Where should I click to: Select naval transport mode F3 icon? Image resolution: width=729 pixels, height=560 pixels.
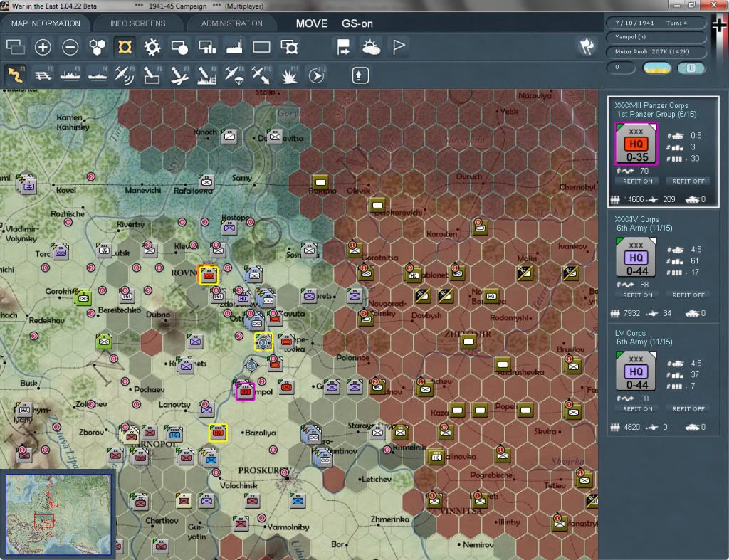pyautogui.click(x=70, y=75)
